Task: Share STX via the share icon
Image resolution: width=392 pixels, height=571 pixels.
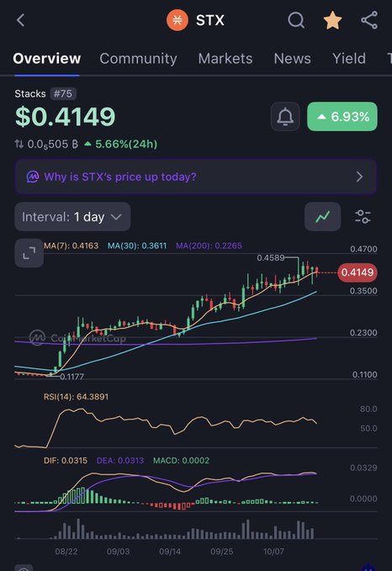Action: [369, 20]
